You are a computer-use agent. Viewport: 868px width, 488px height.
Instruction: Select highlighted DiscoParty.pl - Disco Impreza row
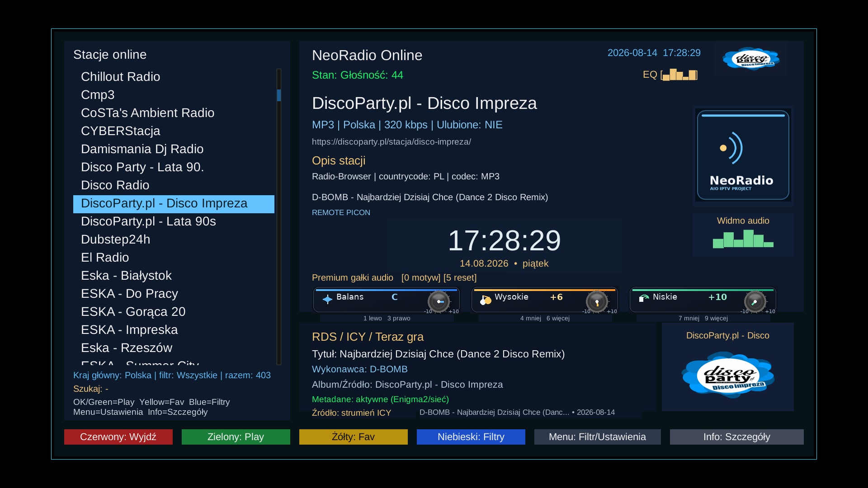click(x=174, y=204)
